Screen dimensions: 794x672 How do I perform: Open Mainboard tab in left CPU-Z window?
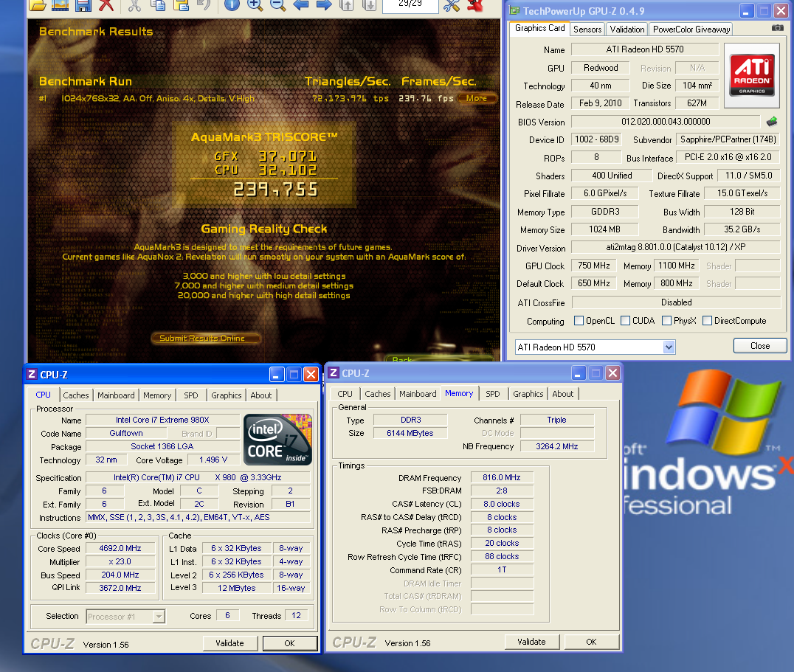(x=116, y=395)
